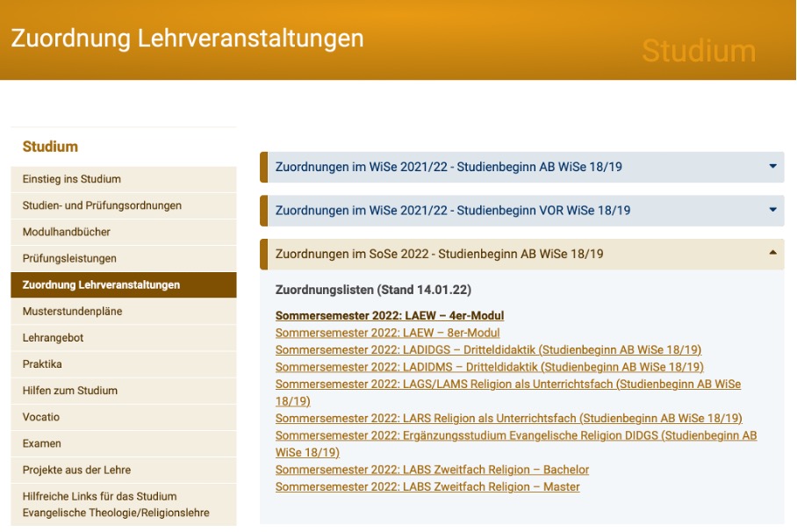This screenshot has width=797, height=532.
Task: Open Studien- und Prüfungsordnungen sidebar item
Action: pos(124,205)
